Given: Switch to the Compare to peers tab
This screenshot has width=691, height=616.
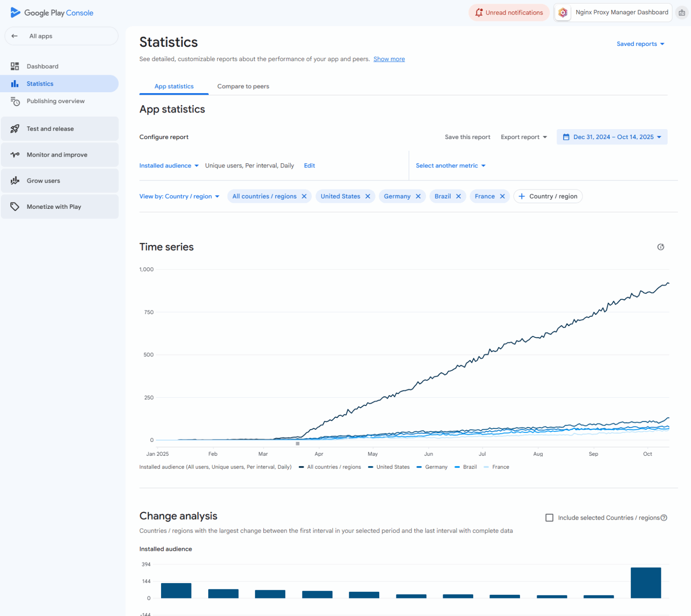Looking at the screenshot, I should click(243, 86).
